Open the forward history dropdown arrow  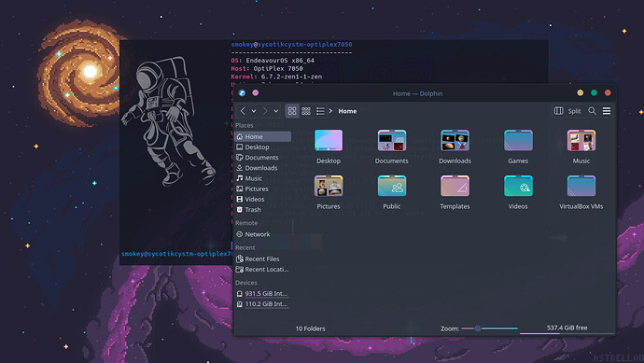[x=276, y=111]
